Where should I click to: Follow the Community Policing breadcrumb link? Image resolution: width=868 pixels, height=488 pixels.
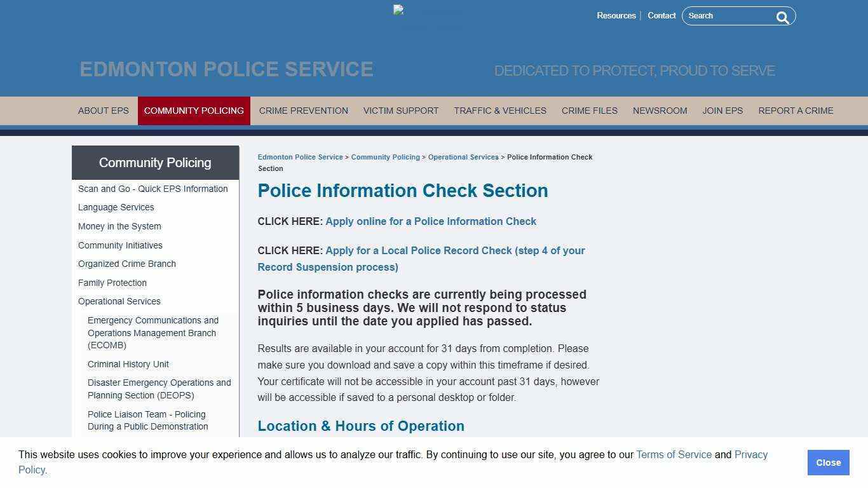385,157
